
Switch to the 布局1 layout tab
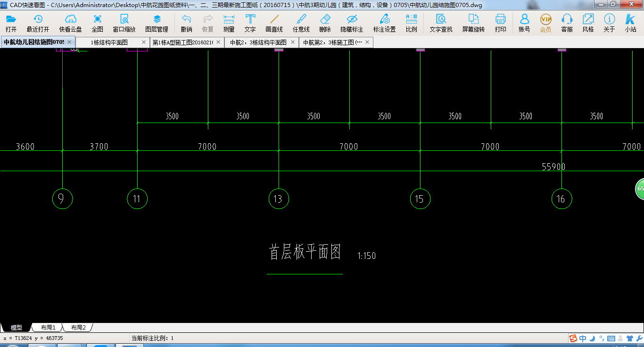tap(48, 327)
